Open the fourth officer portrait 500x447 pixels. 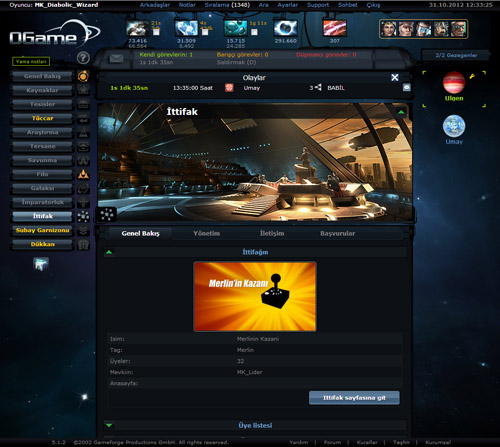point(441,29)
